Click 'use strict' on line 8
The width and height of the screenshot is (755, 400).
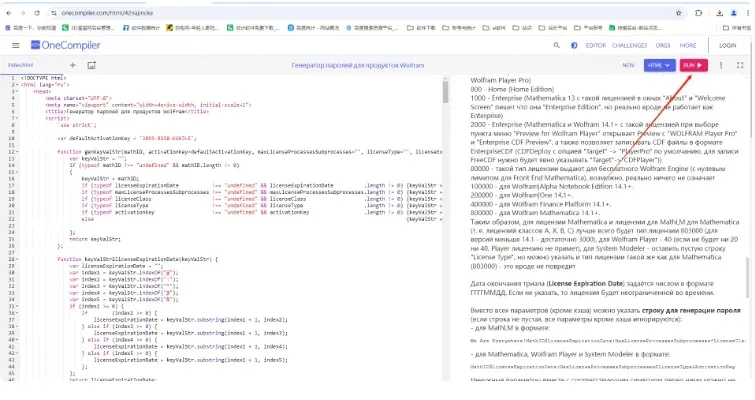[77, 125]
